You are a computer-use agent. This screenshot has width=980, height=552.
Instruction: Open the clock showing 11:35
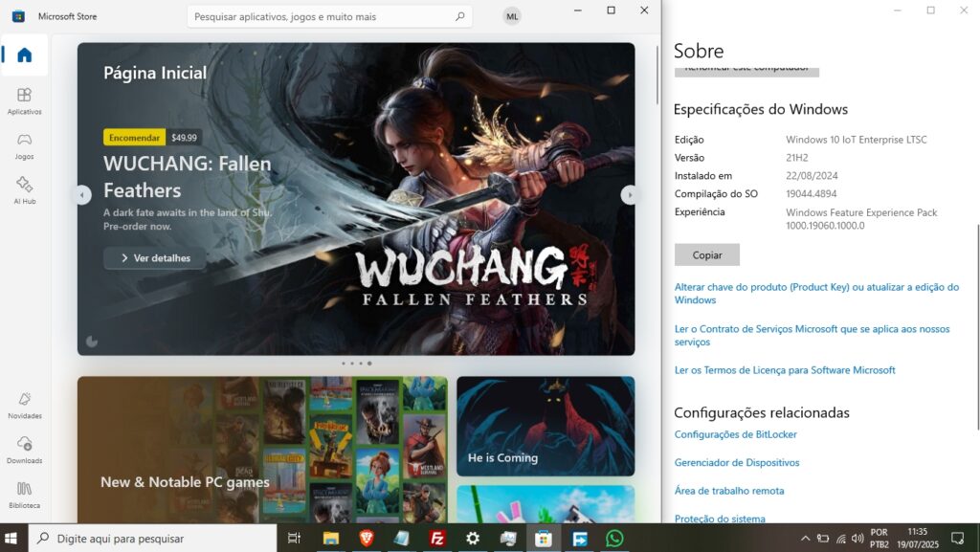(918, 539)
